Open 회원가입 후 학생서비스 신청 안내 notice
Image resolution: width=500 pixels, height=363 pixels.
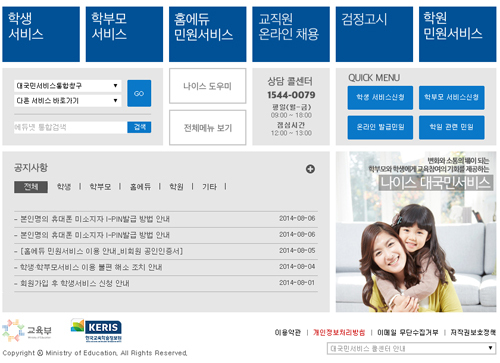pos(75,283)
